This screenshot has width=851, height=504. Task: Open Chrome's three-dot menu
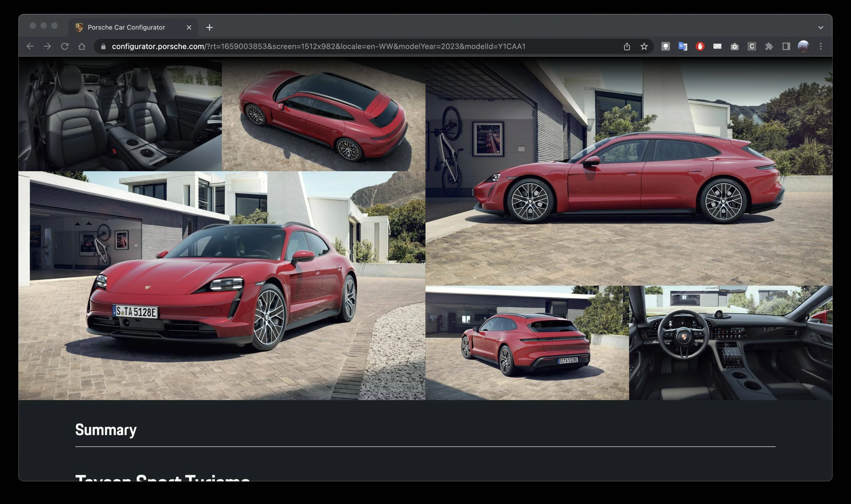pyautogui.click(x=821, y=46)
